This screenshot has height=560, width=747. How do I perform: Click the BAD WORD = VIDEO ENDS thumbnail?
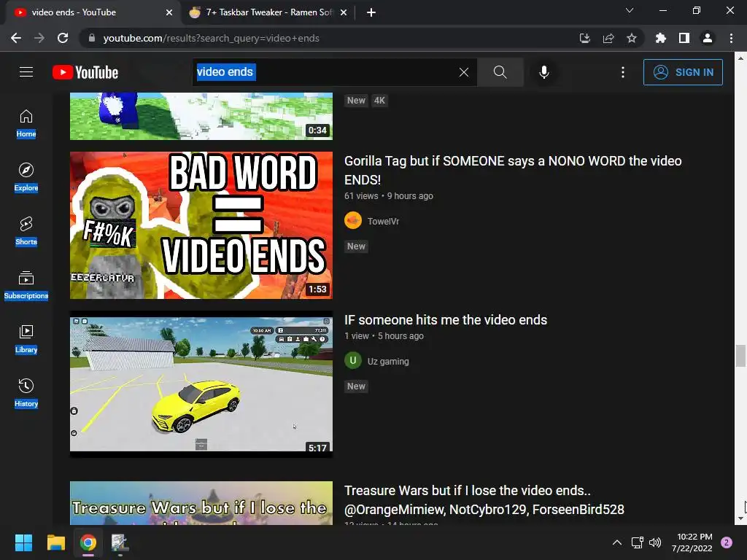[x=201, y=225]
